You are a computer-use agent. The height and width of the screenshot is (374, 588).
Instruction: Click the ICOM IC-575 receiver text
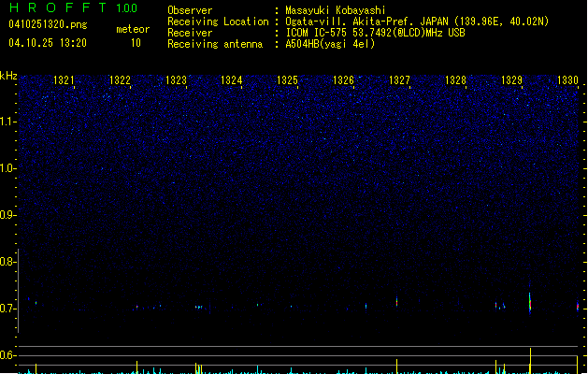(375, 33)
